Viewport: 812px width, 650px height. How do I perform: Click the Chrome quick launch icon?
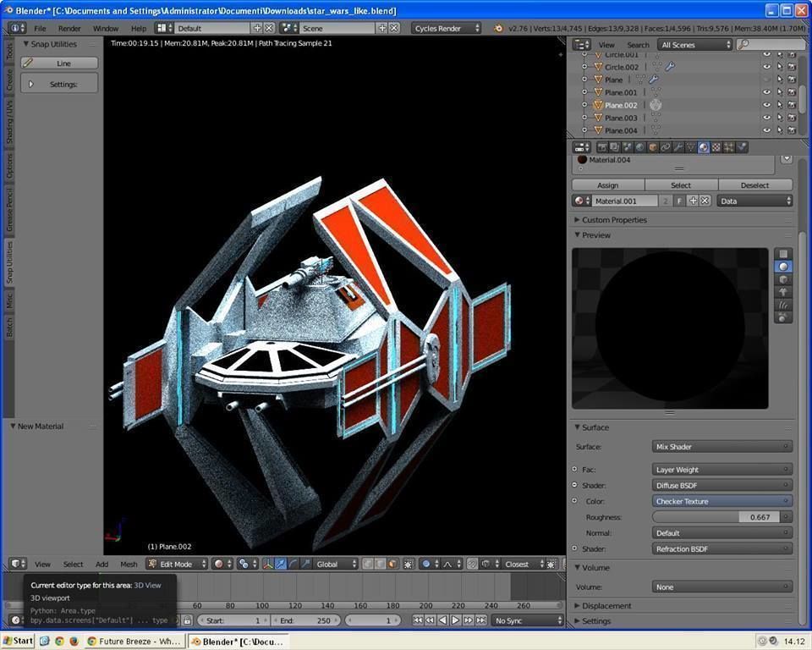[x=59, y=642]
